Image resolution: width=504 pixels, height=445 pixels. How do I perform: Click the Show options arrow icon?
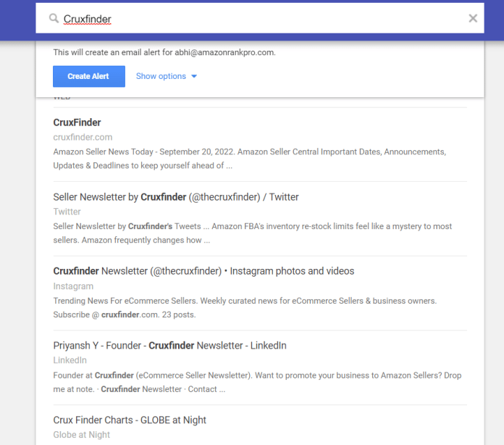point(194,76)
